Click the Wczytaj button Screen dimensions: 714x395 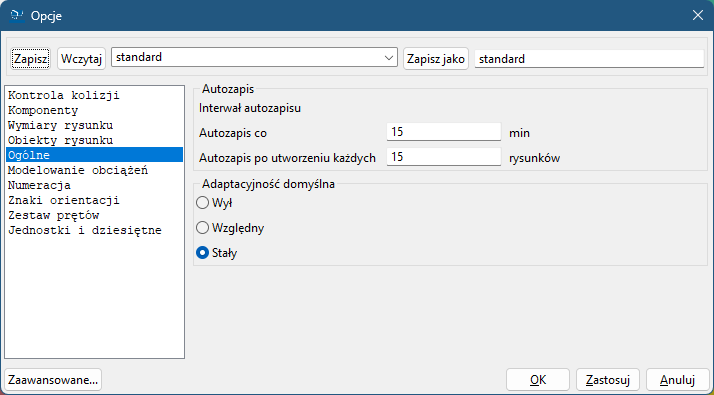[82, 59]
